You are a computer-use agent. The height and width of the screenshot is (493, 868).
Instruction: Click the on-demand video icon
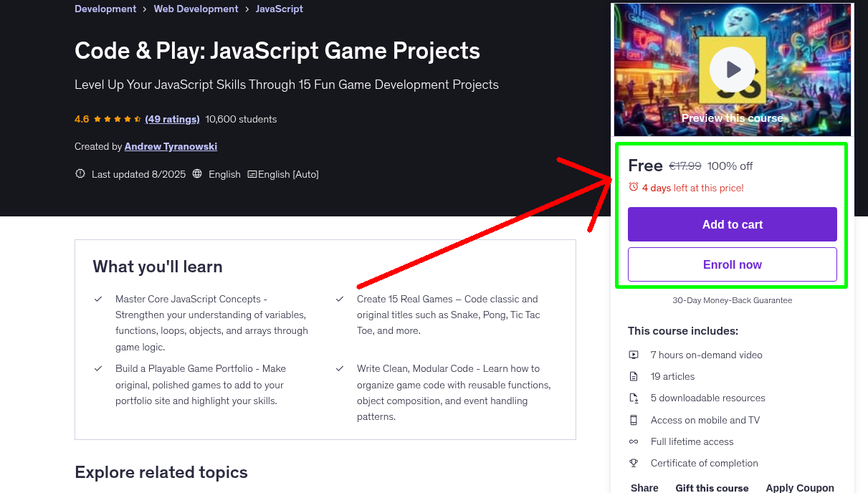[634, 355]
